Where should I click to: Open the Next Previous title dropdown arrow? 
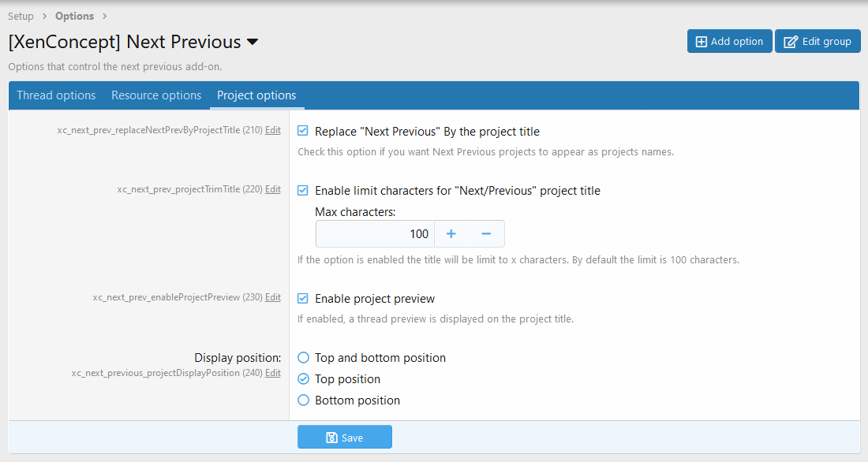pos(253,42)
